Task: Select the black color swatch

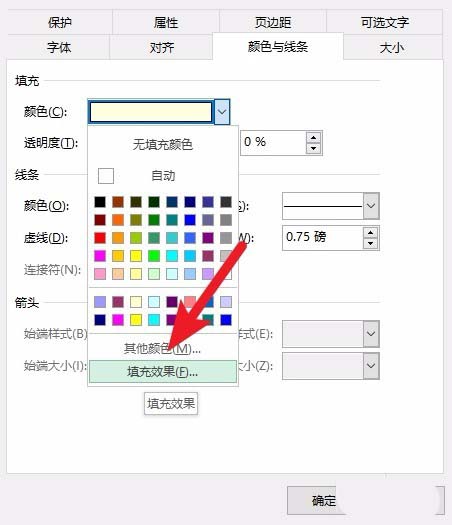Action: (100, 202)
